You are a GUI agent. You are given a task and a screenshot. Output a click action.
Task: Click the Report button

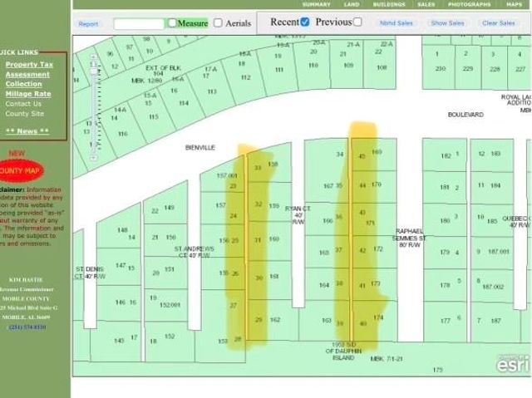coord(88,24)
